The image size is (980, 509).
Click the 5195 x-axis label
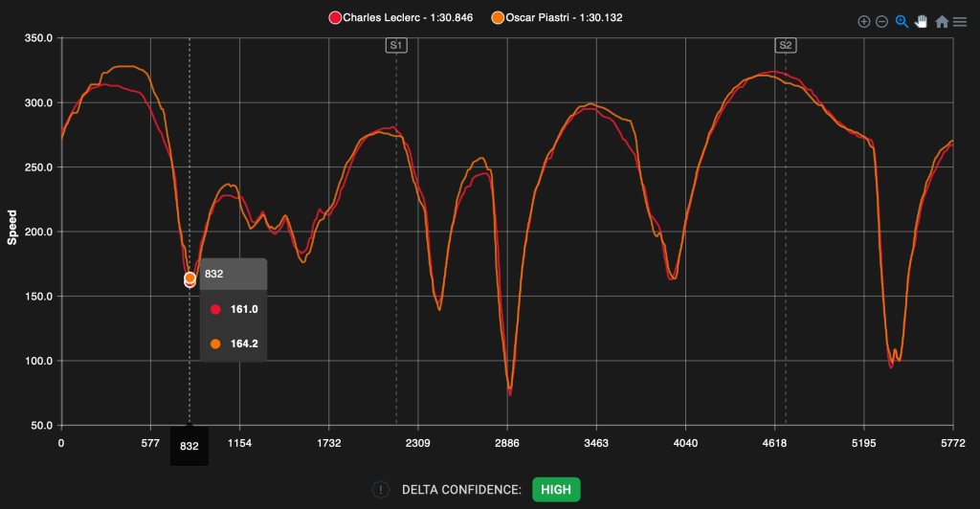point(864,443)
